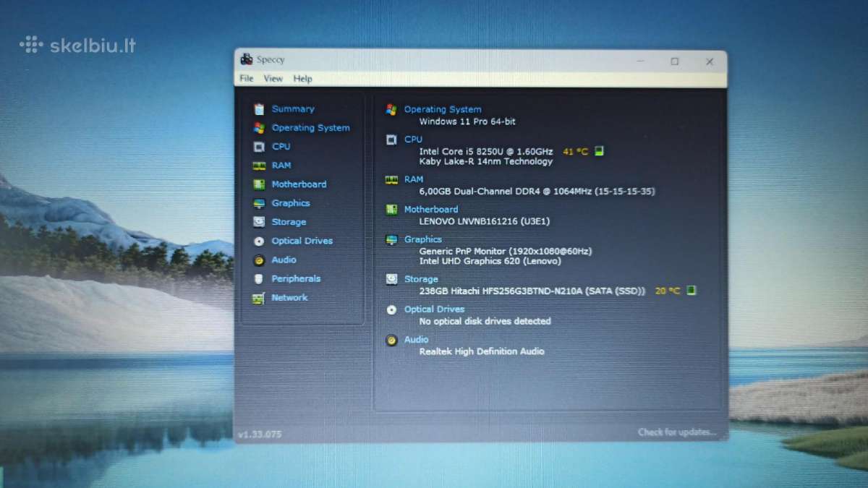
Task: Maximize the Speccy window
Action: pos(674,61)
